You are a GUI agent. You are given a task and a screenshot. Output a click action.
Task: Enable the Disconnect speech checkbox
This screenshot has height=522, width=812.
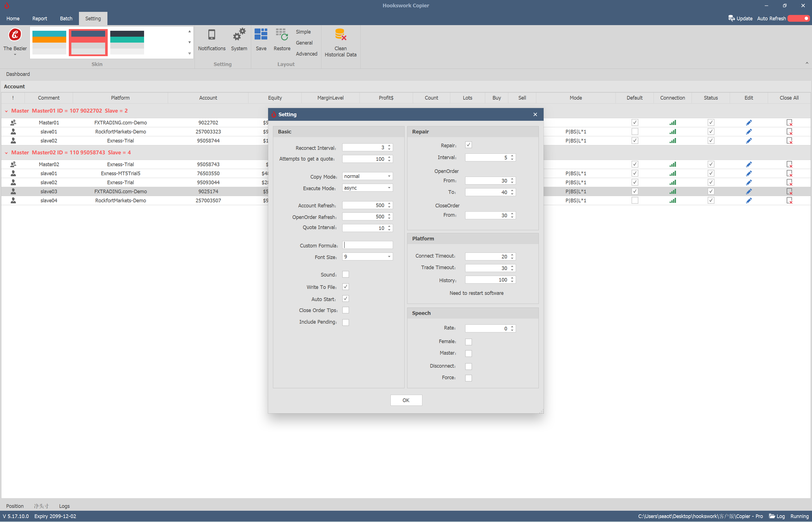pos(468,367)
